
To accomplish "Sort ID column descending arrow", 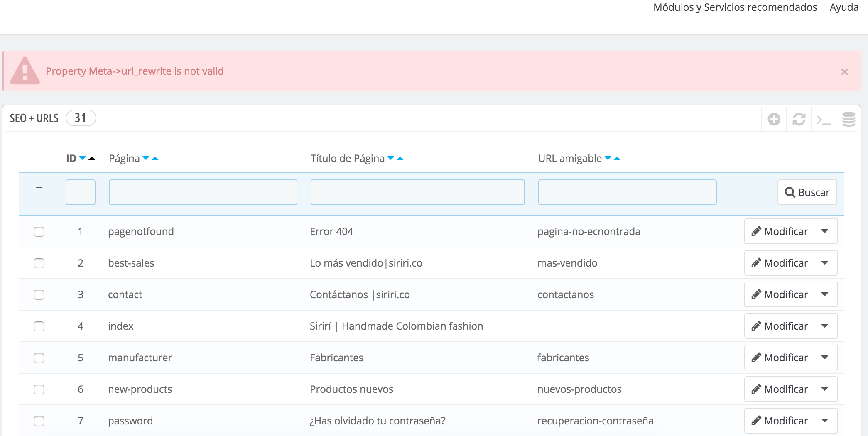I will coord(83,158).
